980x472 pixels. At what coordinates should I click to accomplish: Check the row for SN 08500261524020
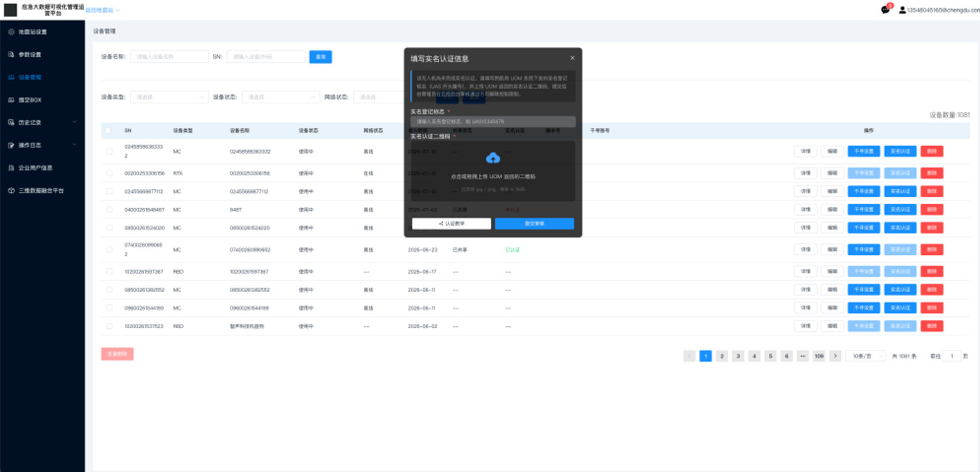pyautogui.click(x=109, y=228)
